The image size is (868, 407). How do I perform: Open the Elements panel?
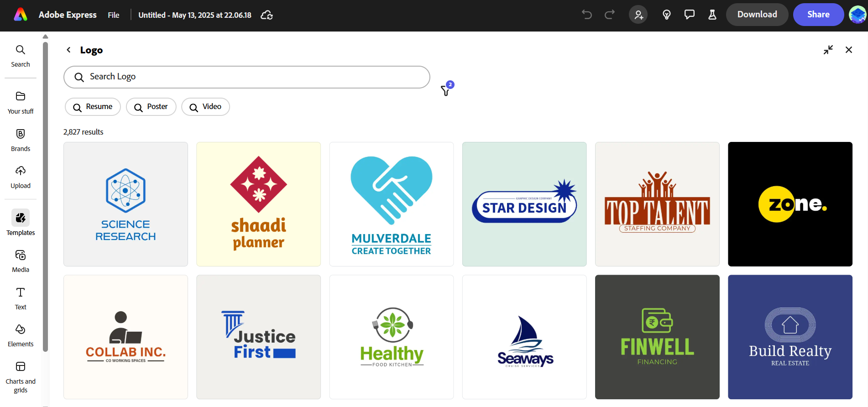20,334
